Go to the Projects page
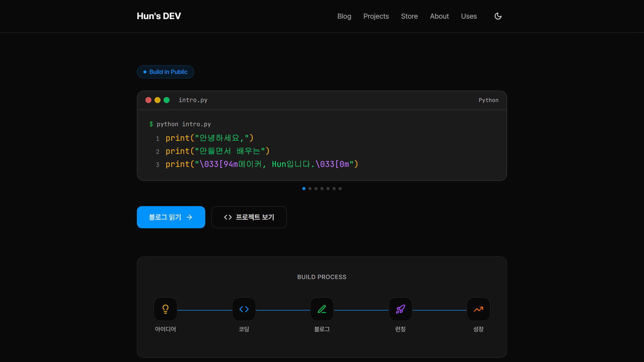 pyautogui.click(x=376, y=16)
